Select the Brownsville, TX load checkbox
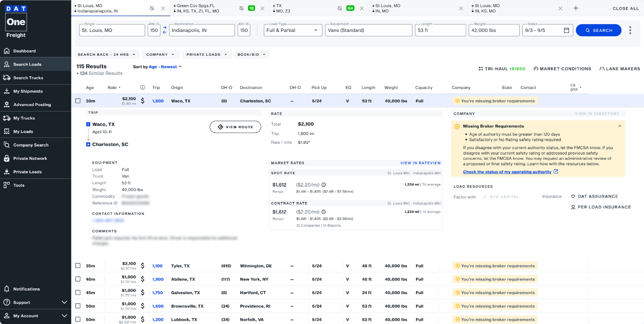The image size is (644, 324). [x=78, y=306]
